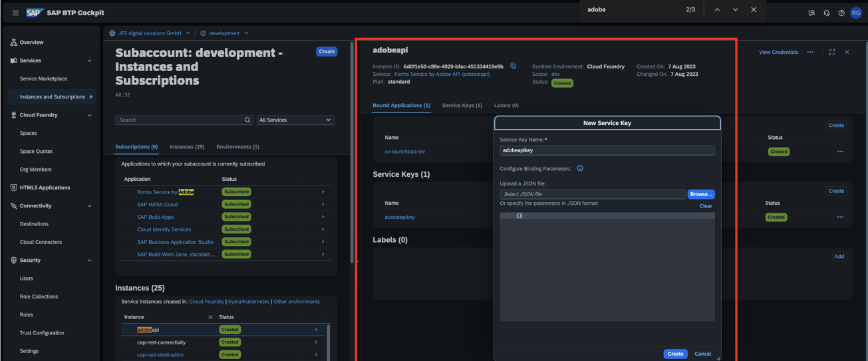Collapse the Security sidebar section
868x361 pixels.
point(90,261)
